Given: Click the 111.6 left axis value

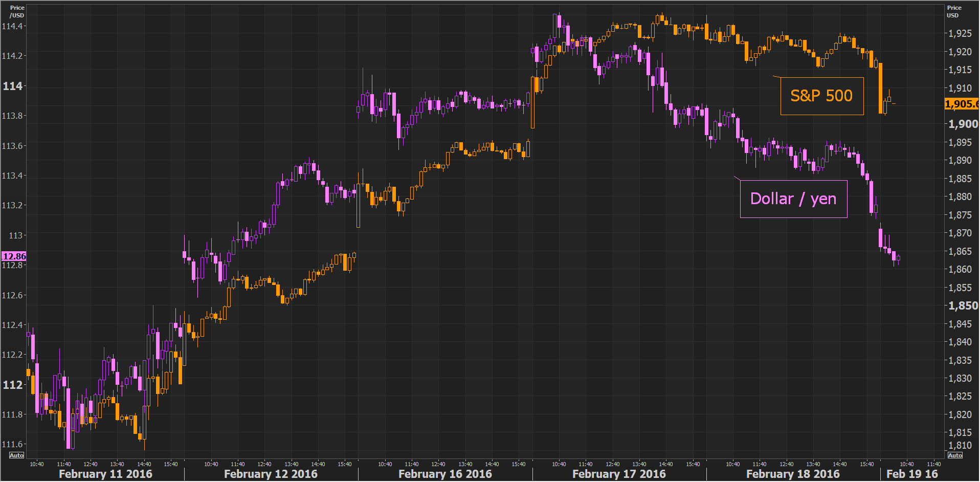Looking at the screenshot, I should click(12, 444).
